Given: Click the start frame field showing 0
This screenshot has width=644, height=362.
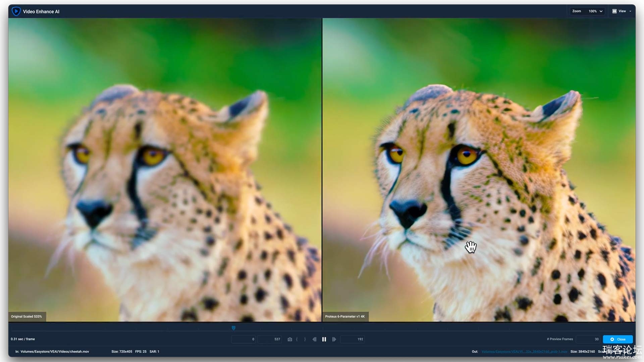Looking at the screenshot, I should click(244, 339).
